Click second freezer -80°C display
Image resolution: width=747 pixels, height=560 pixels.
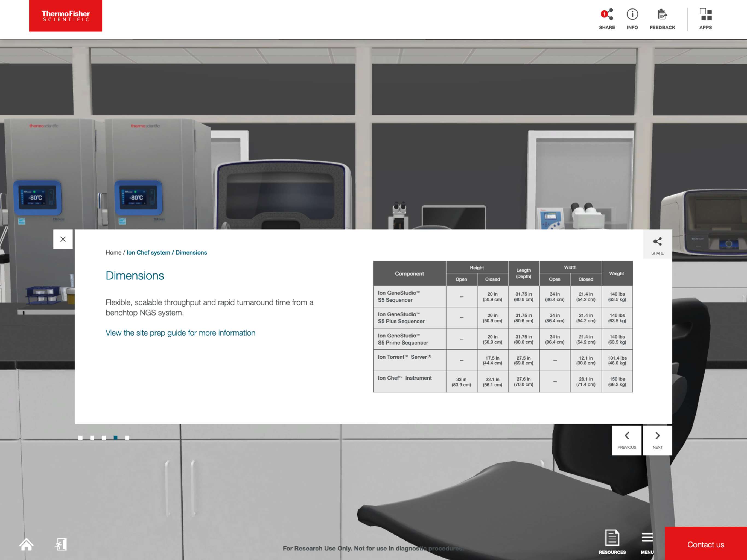(138, 198)
